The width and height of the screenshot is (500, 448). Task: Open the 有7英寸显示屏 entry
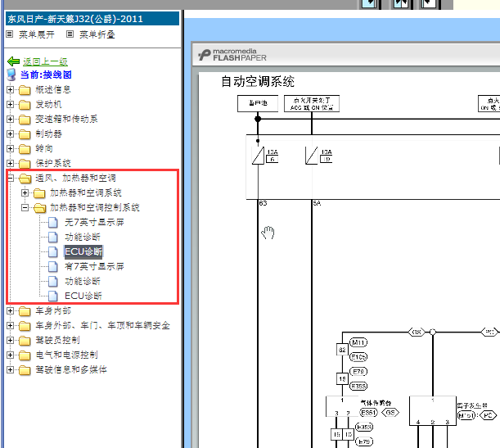94,266
